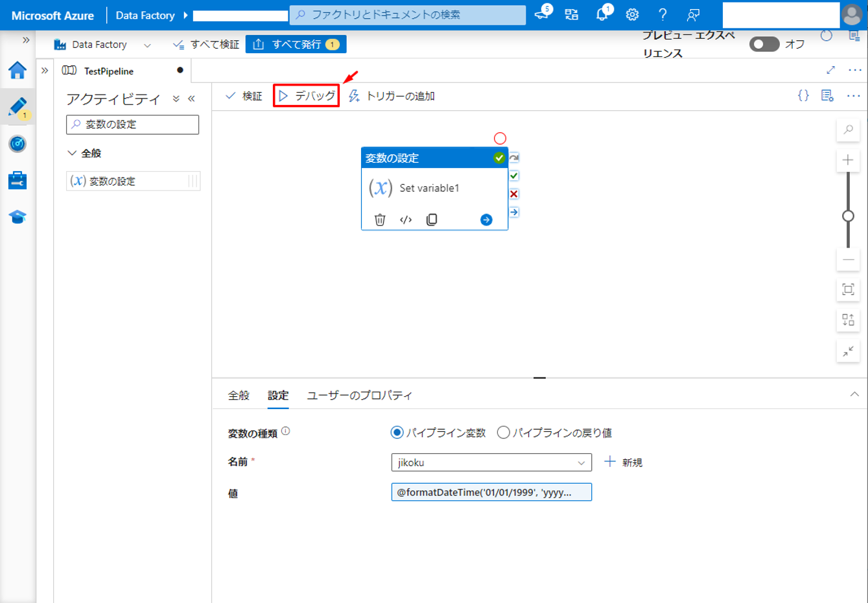Image resolution: width=868 pixels, height=603 pixels.
Task: Select the パイプライン変数 radio button
Action: (397, 432)
